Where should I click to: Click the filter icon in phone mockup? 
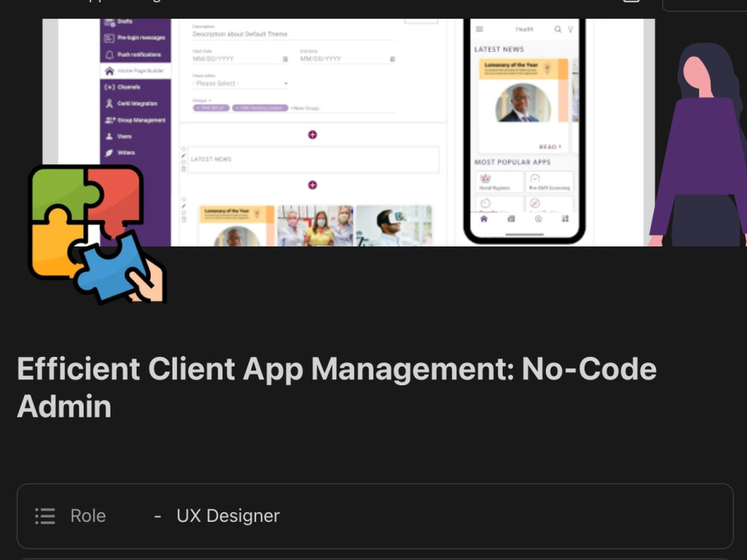click(x=570, y=30)
